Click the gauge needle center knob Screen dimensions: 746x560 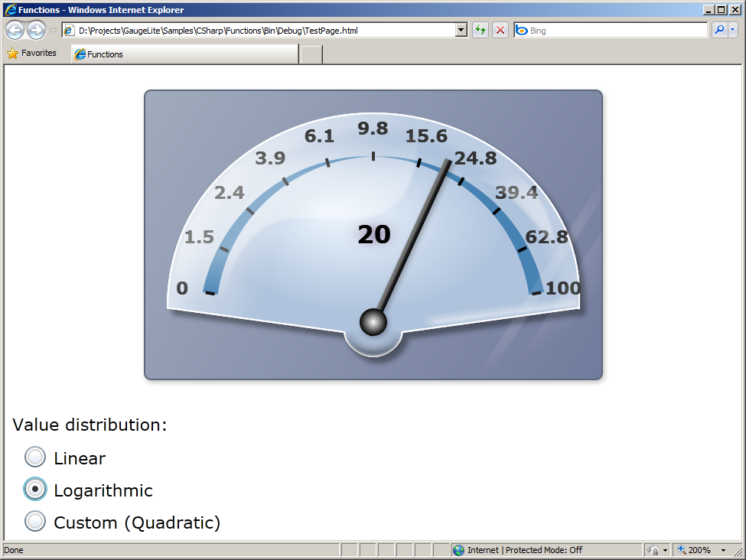(373, 322)
